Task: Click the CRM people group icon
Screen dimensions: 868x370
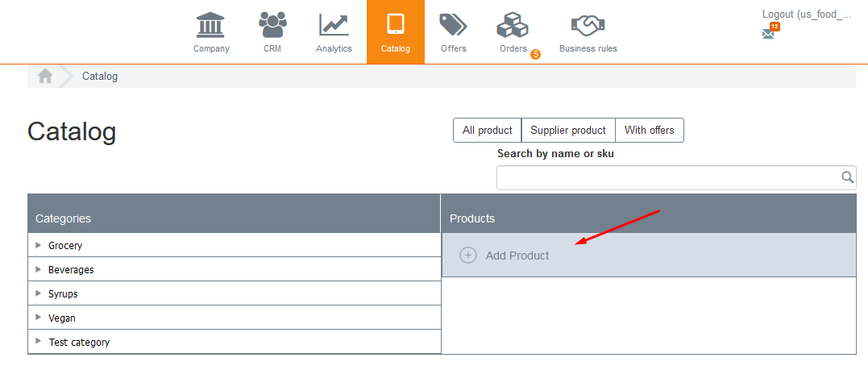Action: pyautogui.click(x=272, y=25)
